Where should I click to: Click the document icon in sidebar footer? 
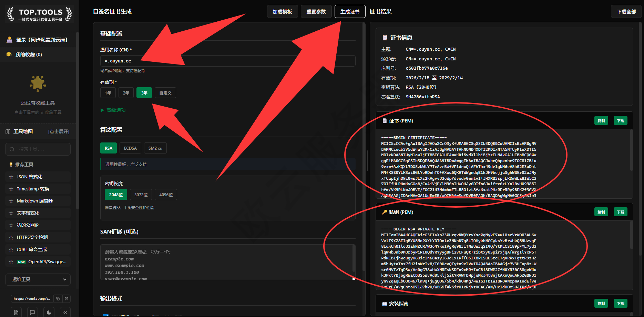click(x=16, y=312)
